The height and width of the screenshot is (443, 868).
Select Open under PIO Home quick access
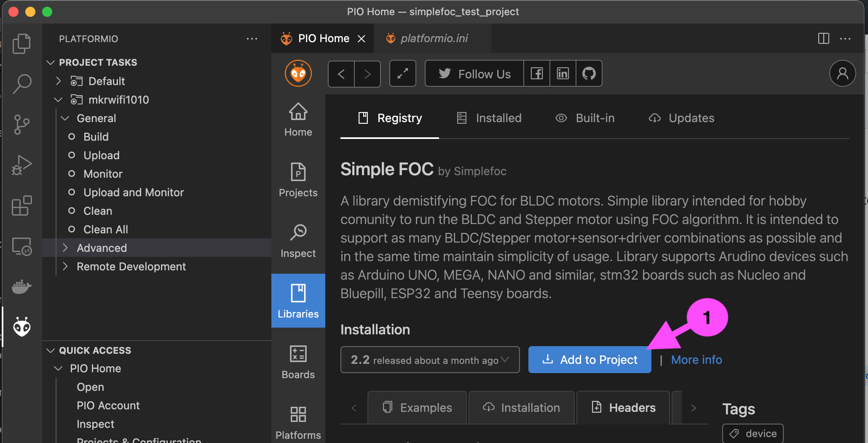coord(90,387)
